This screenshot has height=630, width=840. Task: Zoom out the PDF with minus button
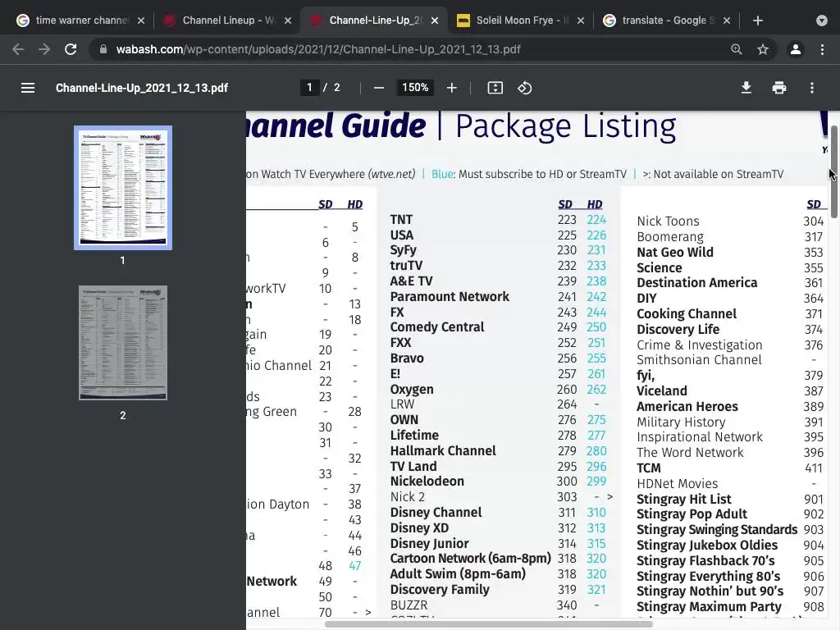[x=379, y=88]
